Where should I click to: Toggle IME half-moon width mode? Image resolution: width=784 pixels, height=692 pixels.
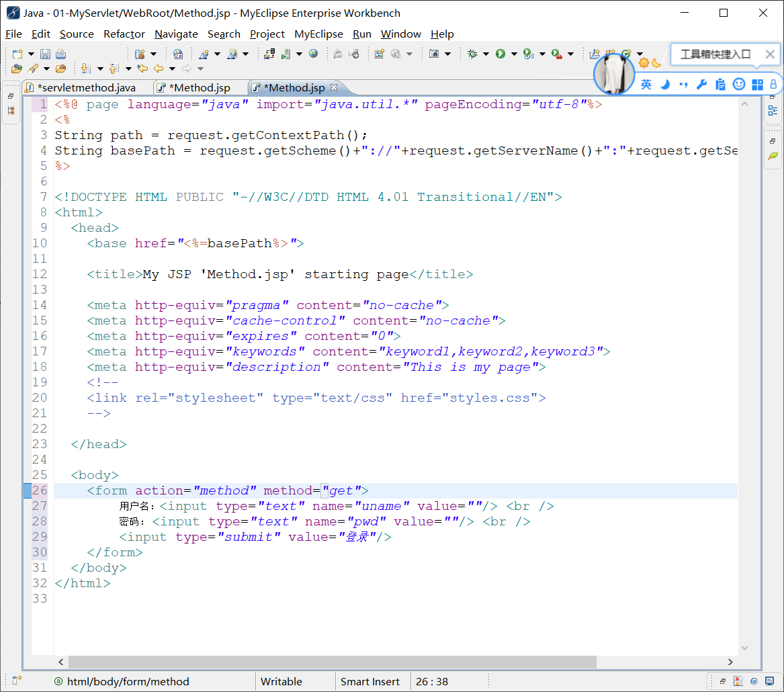(x=665, y=85)
